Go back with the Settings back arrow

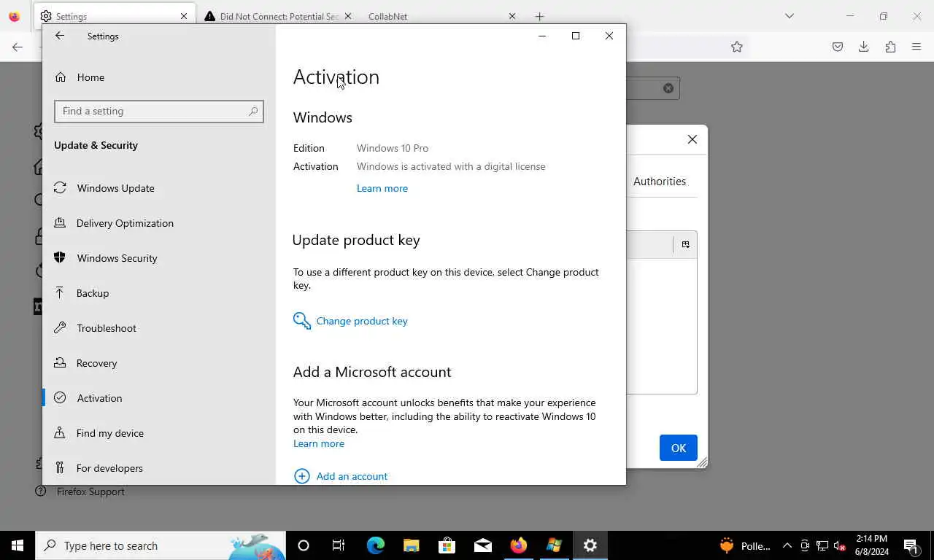[x=60, y=36]
